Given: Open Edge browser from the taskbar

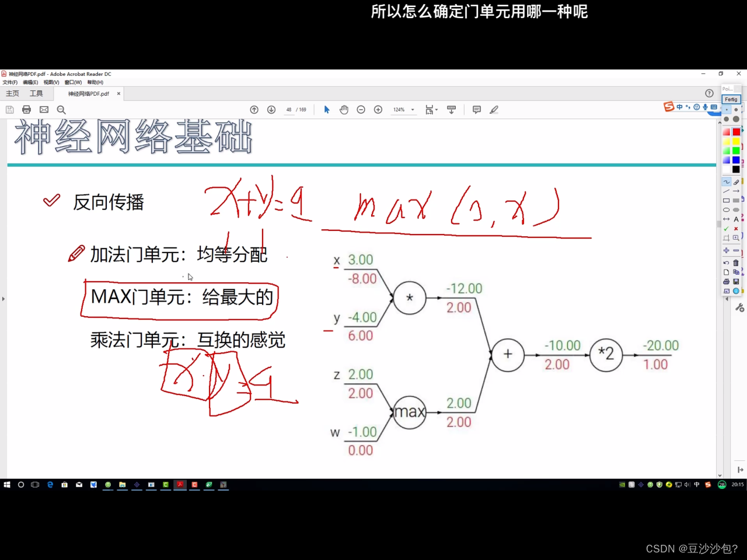Looking at the screenshot, I should coord(50,485).
